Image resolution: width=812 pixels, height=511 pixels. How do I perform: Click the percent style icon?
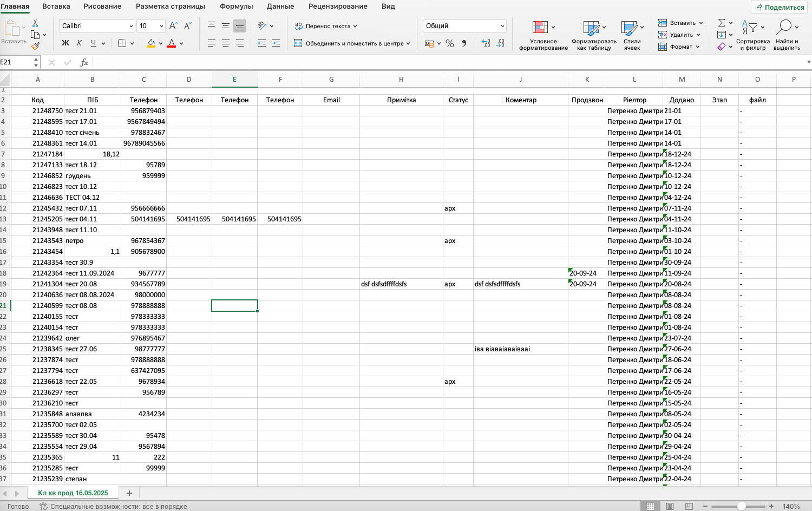[450, 43]
